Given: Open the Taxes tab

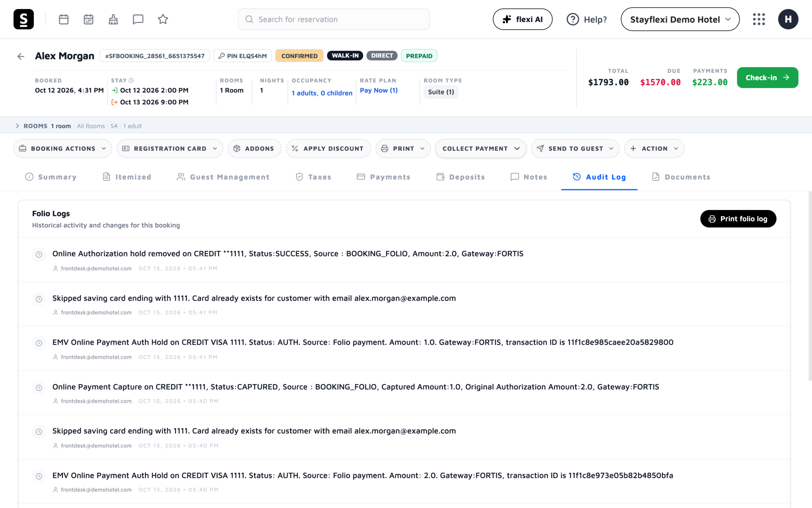Looking at the screenshot, I should coord(313,177).
